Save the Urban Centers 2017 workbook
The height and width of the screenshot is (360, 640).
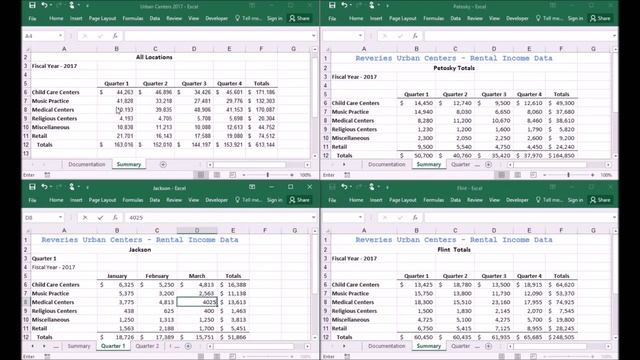pos(32,5)
